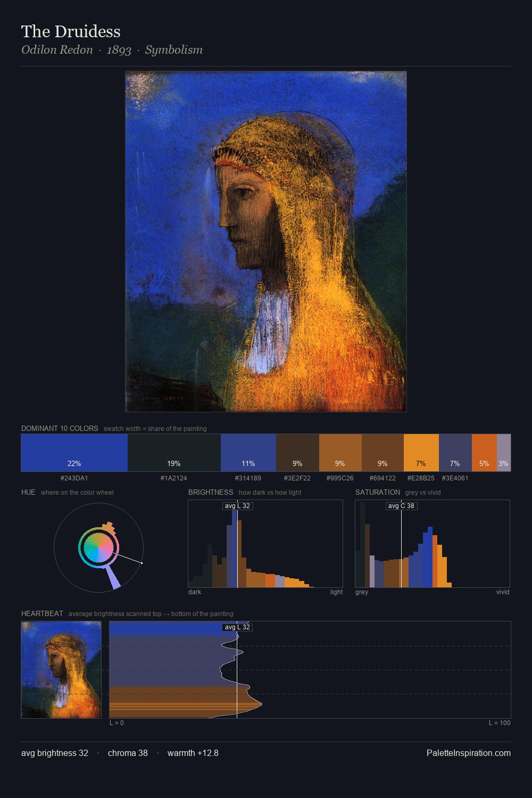This screenshot has width=532, height=798.
Task: Pick the swatch above #3E2F22 label
Action: point(297,453)
